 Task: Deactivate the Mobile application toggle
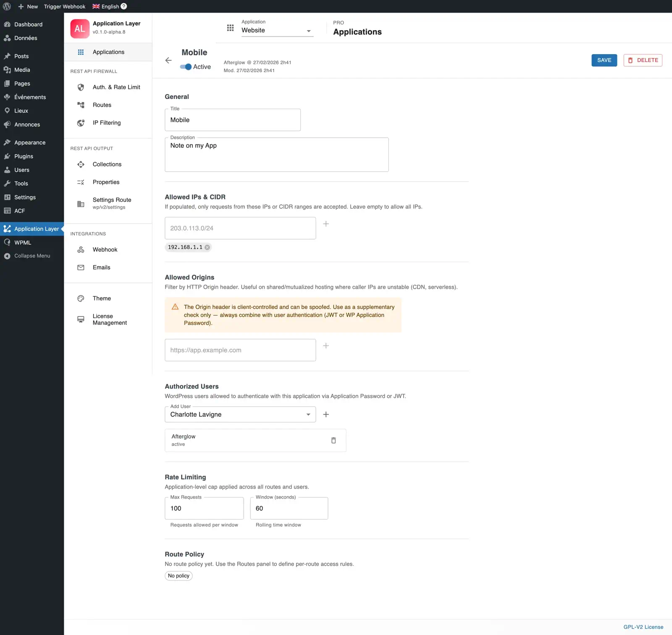[x=185, y=66]
